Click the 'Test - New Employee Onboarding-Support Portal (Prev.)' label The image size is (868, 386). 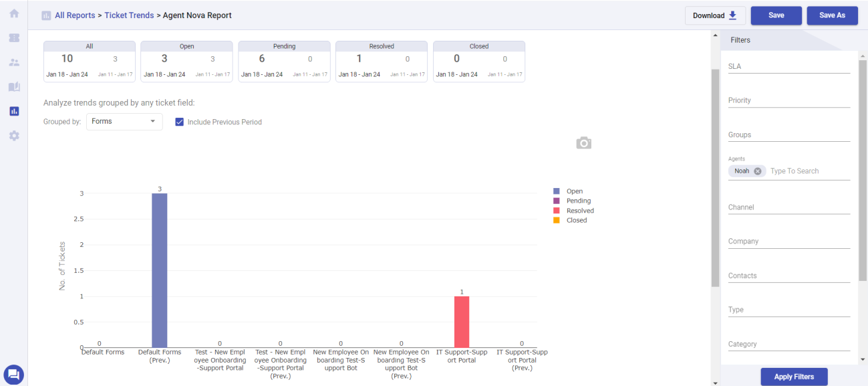pos(281,364)
